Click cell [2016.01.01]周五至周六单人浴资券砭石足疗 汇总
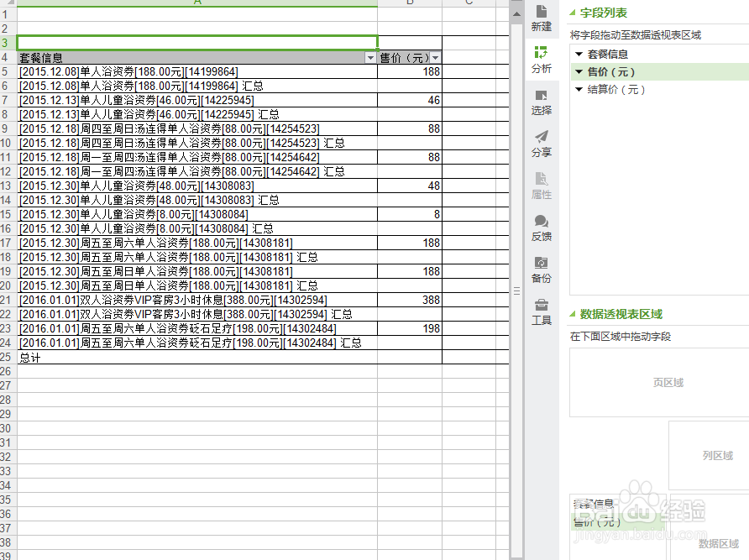This screenshot has height=560, width=749. pyautogui.click(x=197, y=343)
